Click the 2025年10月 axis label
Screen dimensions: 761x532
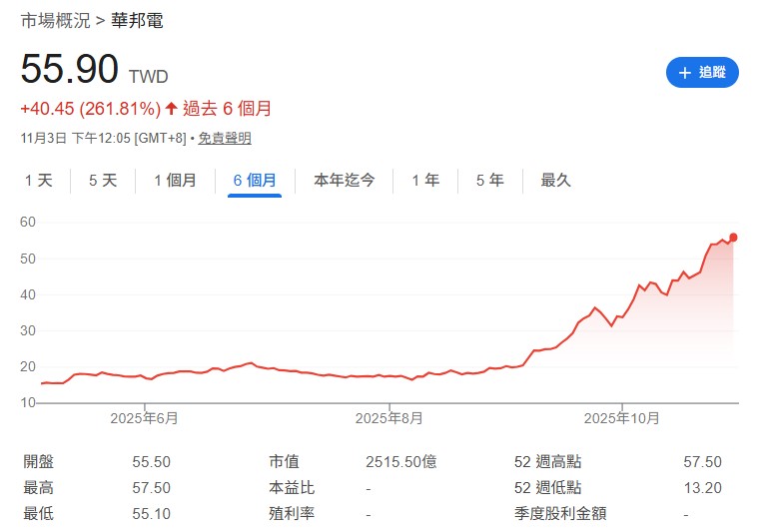point(622,418)
